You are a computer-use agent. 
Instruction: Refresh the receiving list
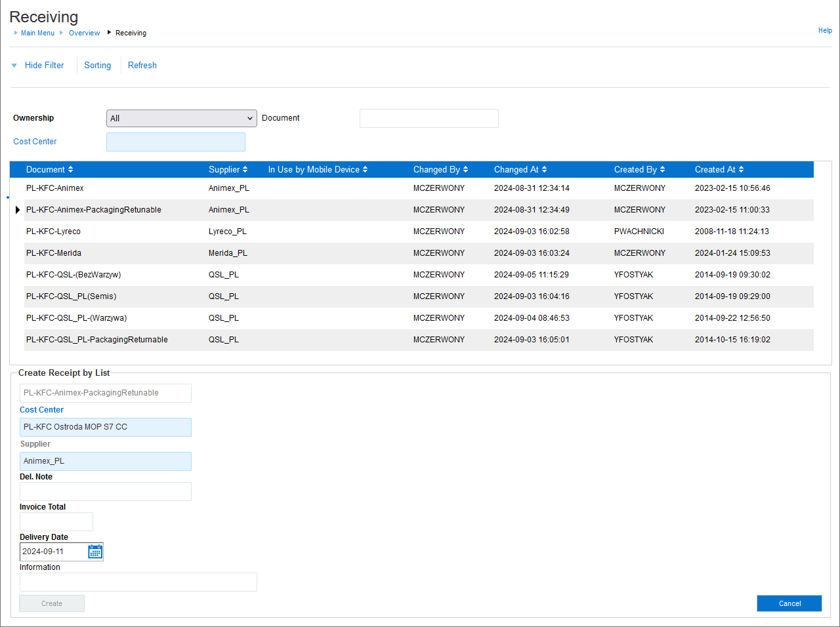tap(142, 65)
